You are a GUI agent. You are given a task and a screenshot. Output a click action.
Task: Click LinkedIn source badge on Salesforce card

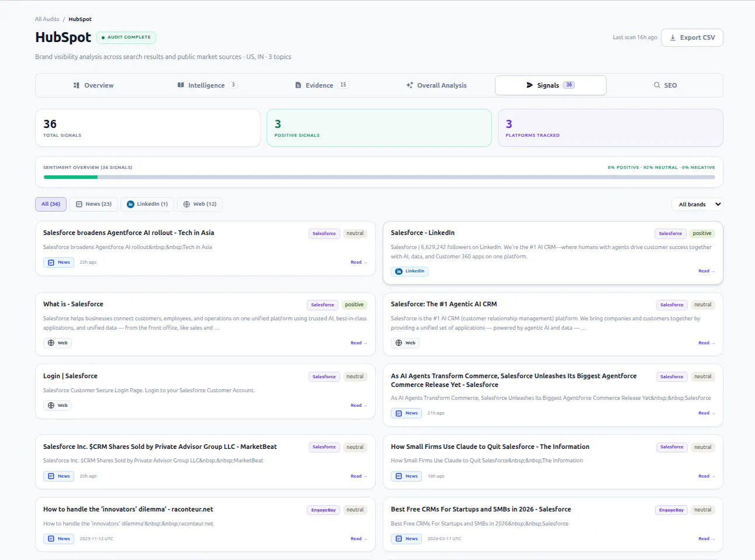coord(410,271)
